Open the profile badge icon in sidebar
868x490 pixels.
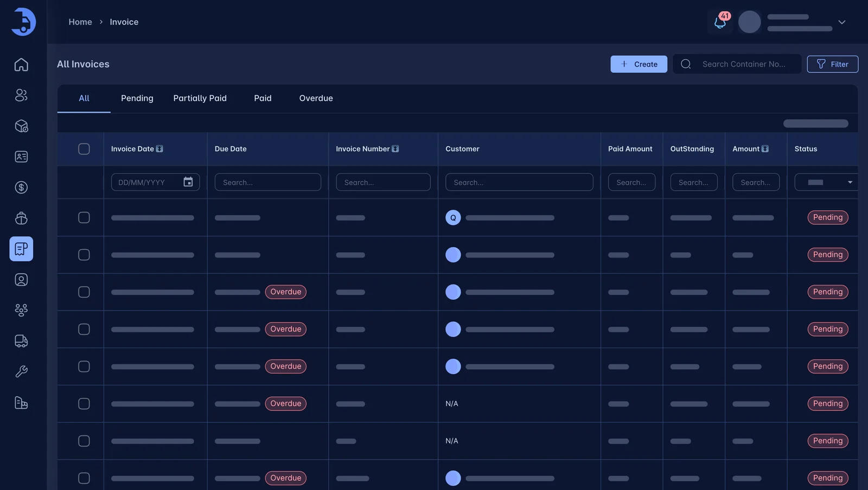21,280
